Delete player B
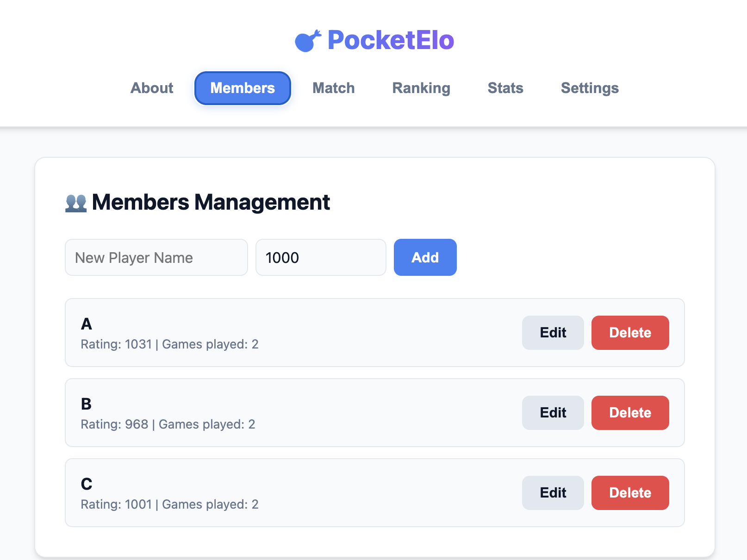The width and height of the screenshot is (747, 560). [x=630, y=413]
